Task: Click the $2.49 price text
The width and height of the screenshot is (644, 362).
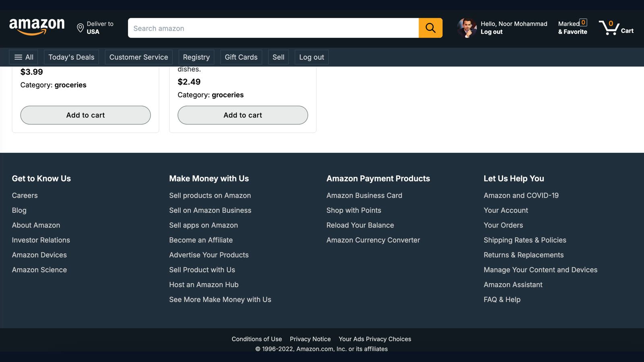Action: tap(189, 82)
